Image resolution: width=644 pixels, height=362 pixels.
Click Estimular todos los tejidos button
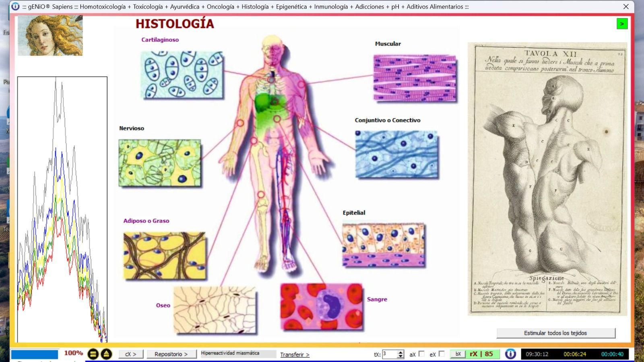coord(555,333)
